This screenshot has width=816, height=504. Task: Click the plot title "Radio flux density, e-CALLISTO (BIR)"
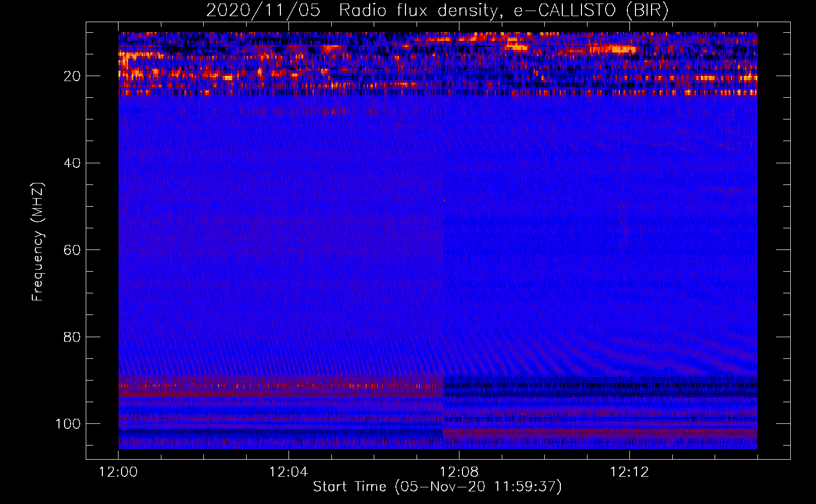click(504, 10)
